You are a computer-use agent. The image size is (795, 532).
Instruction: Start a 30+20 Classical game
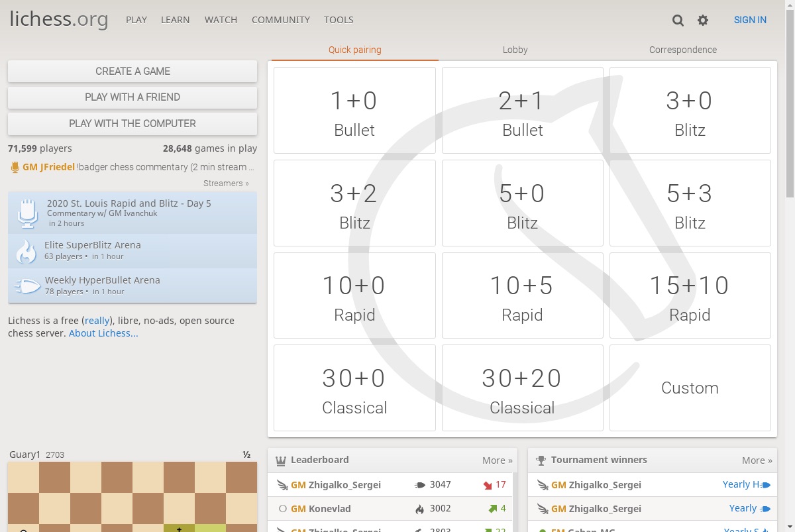tap(523, 388)
